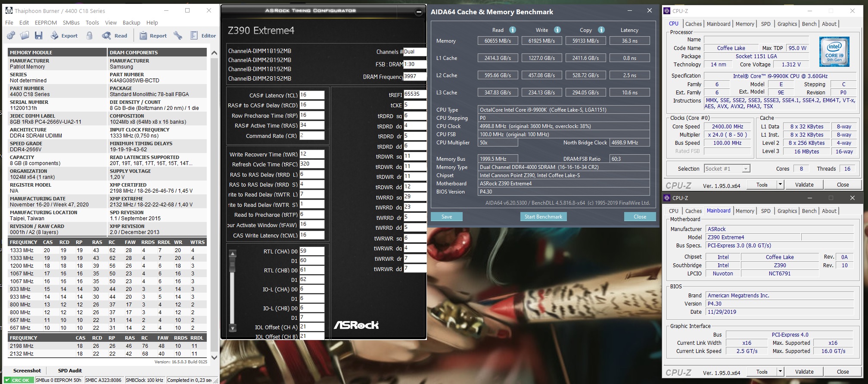Click the Refresh Cycle Time (tRFC) field

312,164
